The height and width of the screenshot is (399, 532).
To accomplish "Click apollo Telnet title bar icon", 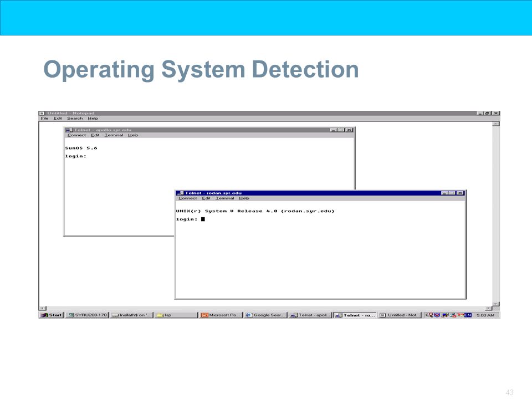I will pos(69,130).
